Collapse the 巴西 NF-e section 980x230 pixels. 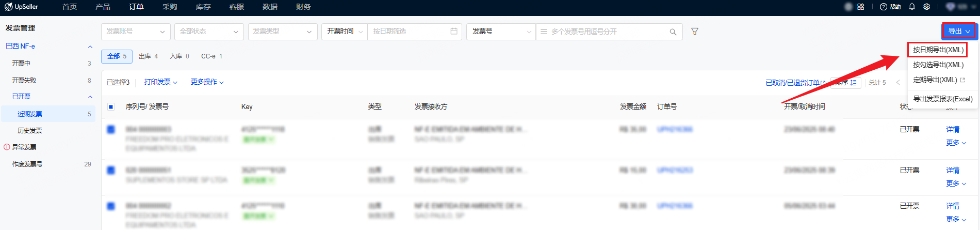point(90,47)
